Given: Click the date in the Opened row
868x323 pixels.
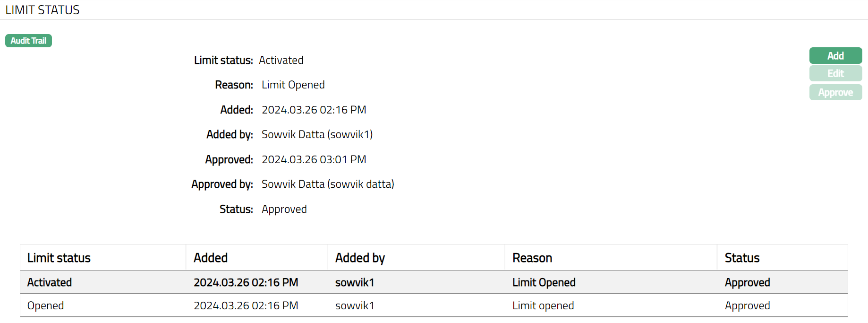Looking at the screenshot, I should pos(246,306).
